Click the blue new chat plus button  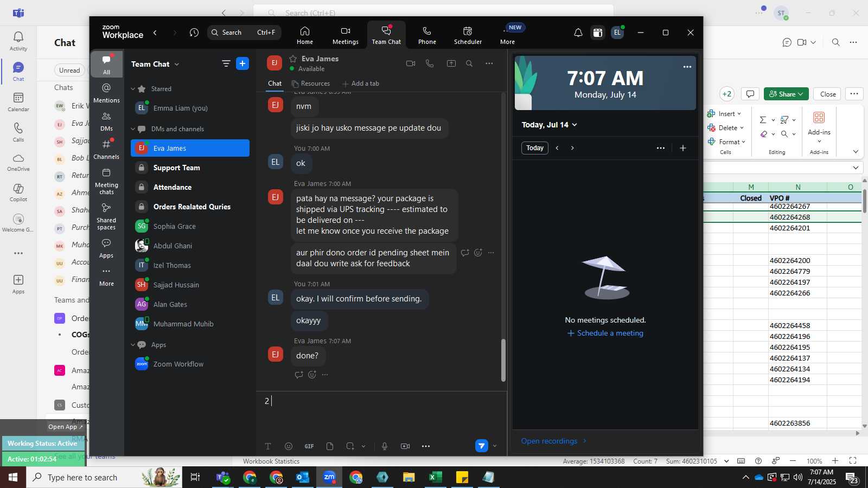click(242, 64)
